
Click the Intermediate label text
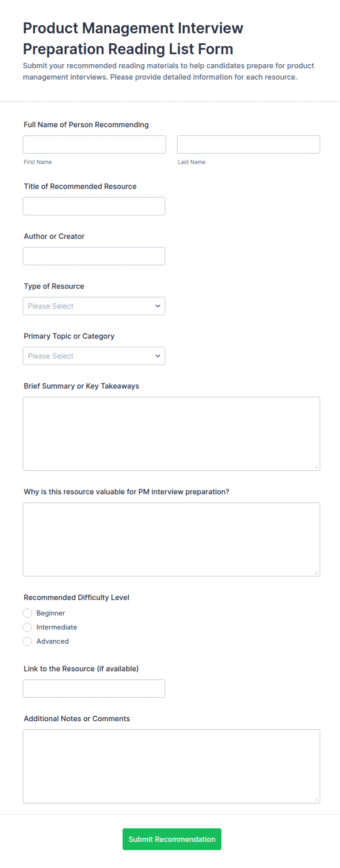coord(57,627)
